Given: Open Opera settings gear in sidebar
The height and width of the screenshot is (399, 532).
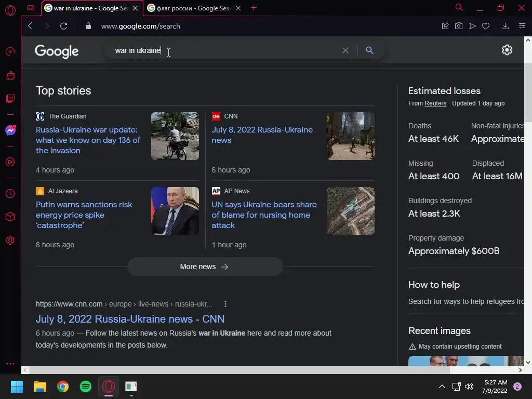Looking at the screenshot, I should 10,240.
